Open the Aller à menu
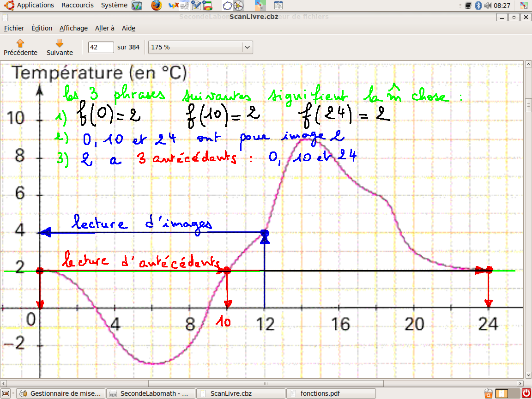This screenshot has height=399, width=532. point(105,28)
